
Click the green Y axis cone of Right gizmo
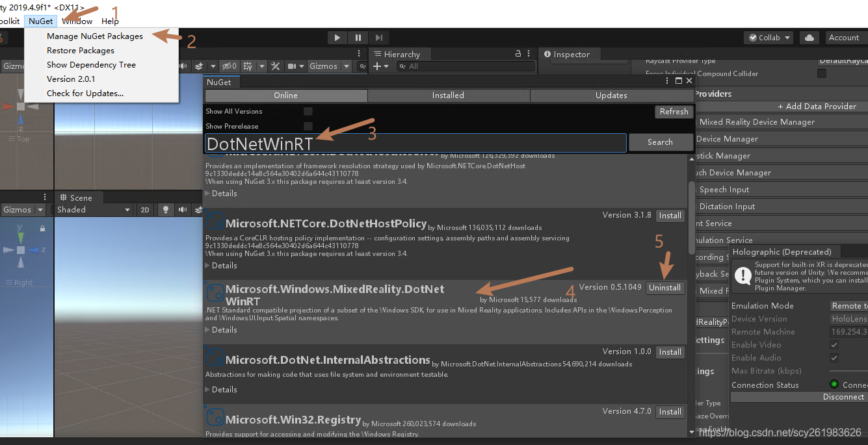(21, 237)
